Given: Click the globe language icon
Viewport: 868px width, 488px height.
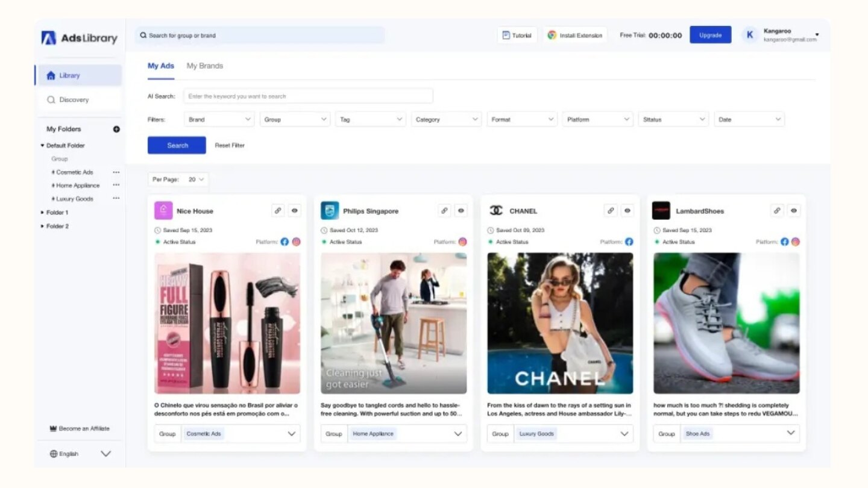Looking at the screenshot, I should (54, 454).
